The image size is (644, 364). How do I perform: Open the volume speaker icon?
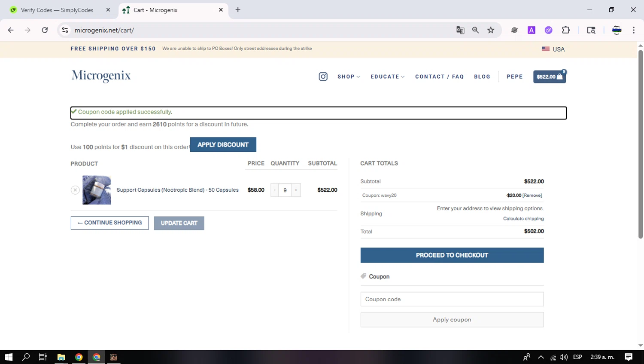point(564,357)
